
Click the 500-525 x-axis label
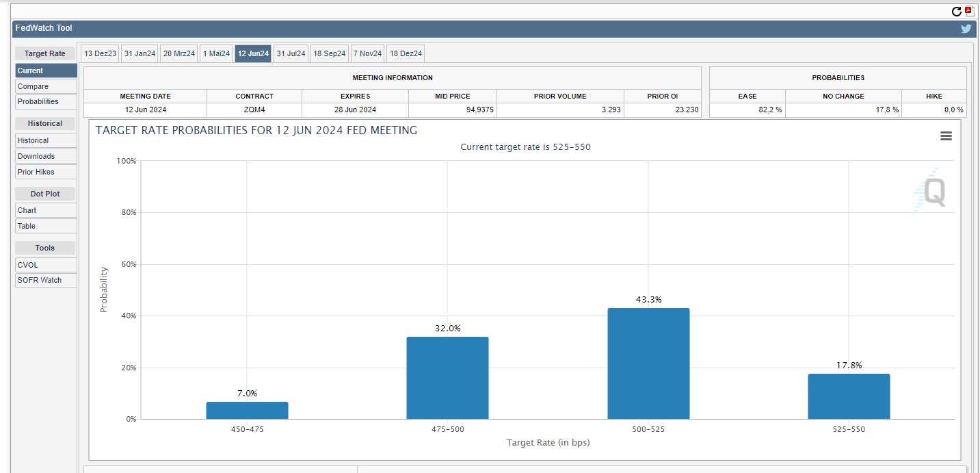point(648,429)
